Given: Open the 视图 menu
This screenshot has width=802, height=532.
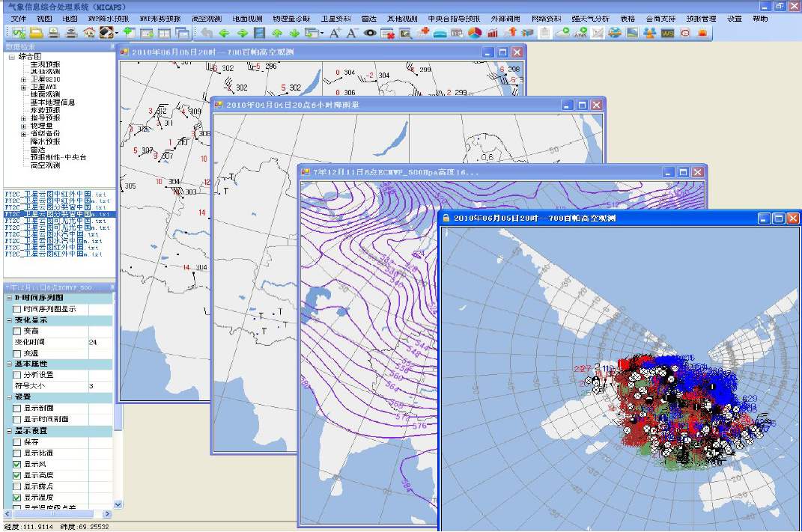Looking at the screenshot, I should 44,19.
